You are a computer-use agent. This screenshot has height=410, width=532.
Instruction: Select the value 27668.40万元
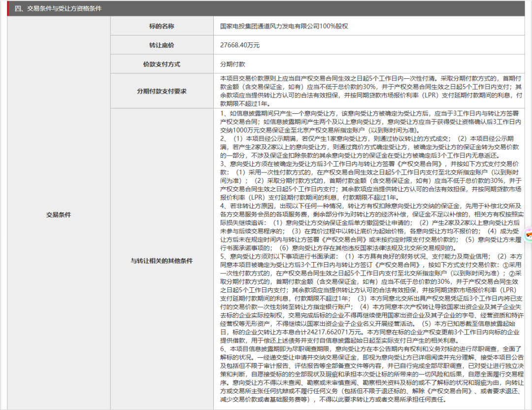(x=240, y=45)
